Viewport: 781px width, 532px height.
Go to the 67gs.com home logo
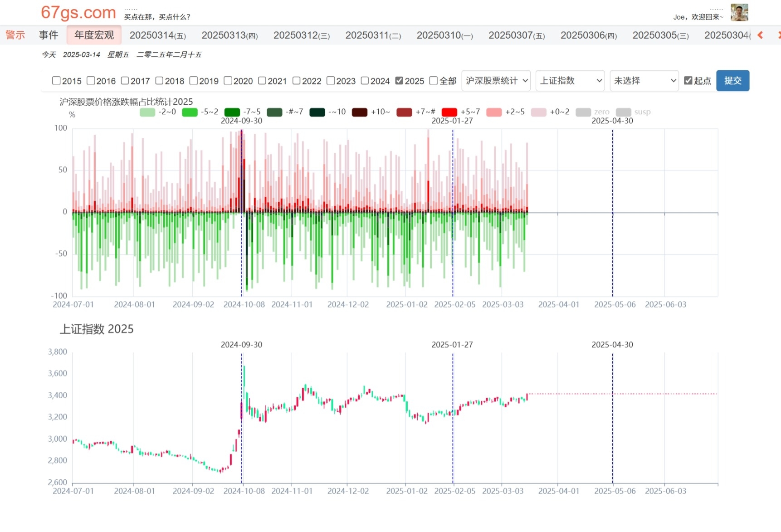click(x=78, y=12)
